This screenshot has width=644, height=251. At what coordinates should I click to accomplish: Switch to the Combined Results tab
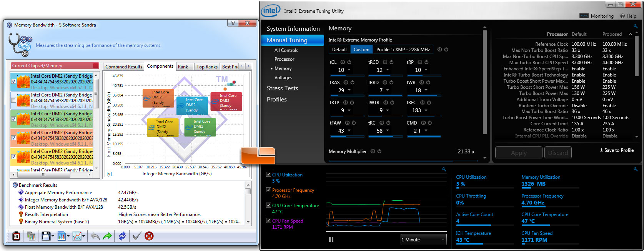pos(124,66)
